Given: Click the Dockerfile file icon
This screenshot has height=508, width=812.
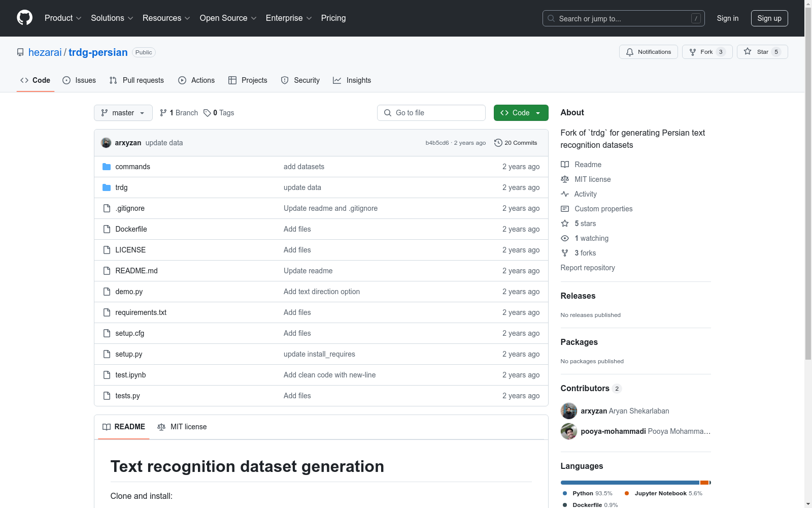Looking at the screenshot, I should pos(107,229).
